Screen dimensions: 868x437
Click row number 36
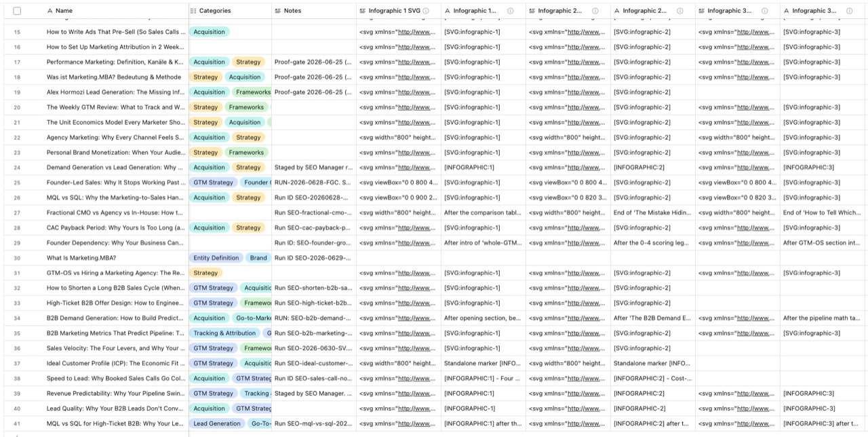pyautogui.click(x=17, y=348)
